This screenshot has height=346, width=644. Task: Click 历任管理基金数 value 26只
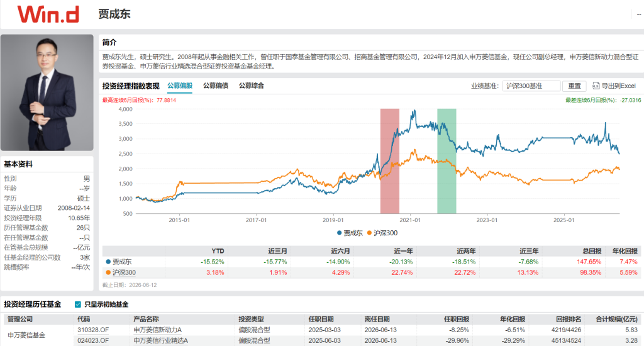83,228
